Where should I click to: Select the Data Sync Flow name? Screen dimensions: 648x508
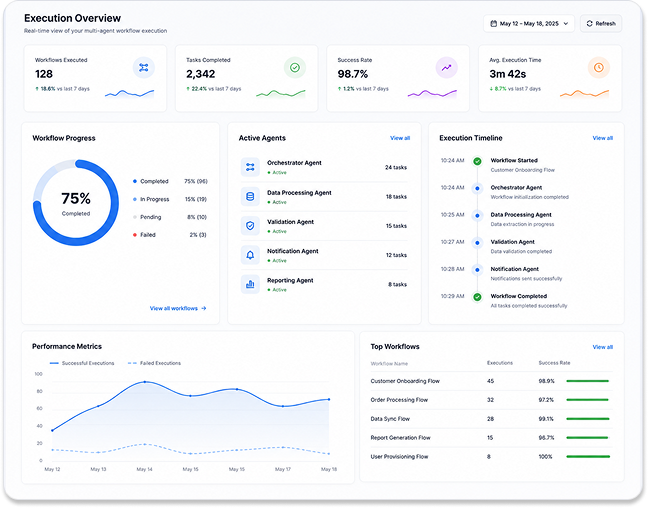click(x=390, y=419)
